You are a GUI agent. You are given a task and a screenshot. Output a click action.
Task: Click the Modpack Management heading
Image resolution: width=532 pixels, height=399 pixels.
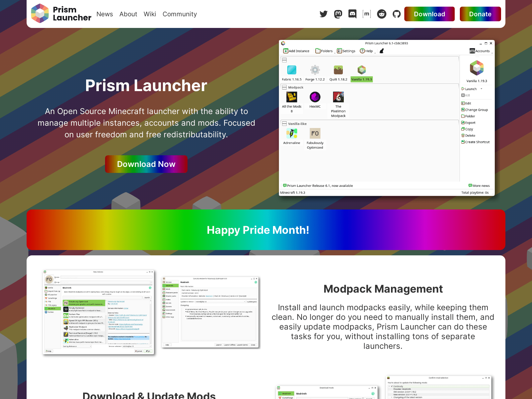[x=383, y=289]
